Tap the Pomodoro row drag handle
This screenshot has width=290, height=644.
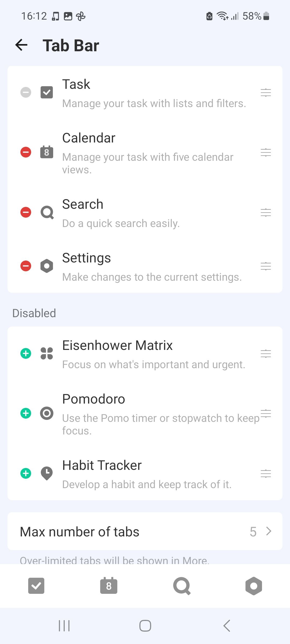point(266,413)
